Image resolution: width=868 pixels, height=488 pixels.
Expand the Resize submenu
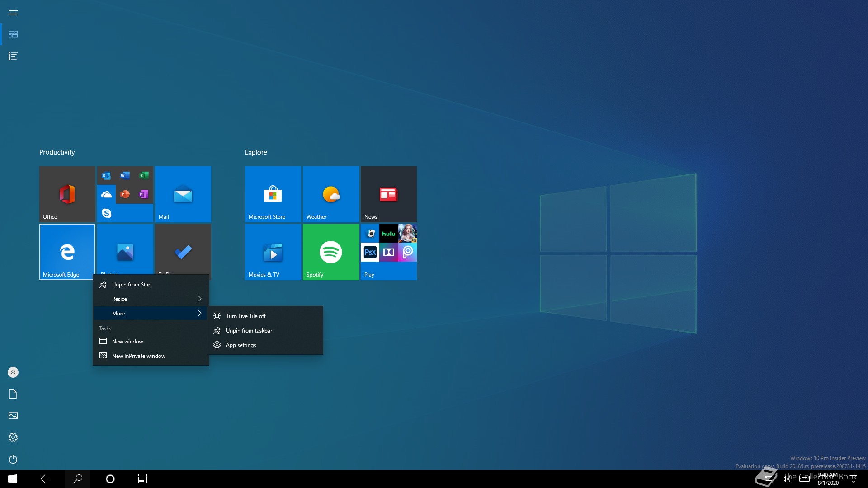tap(151, 299)
